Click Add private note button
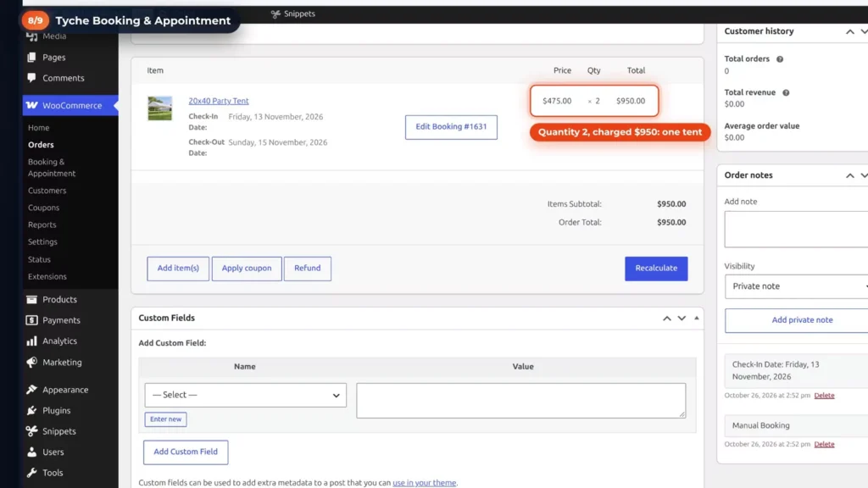This screenshot has height=488, width=868. point(797,320)
